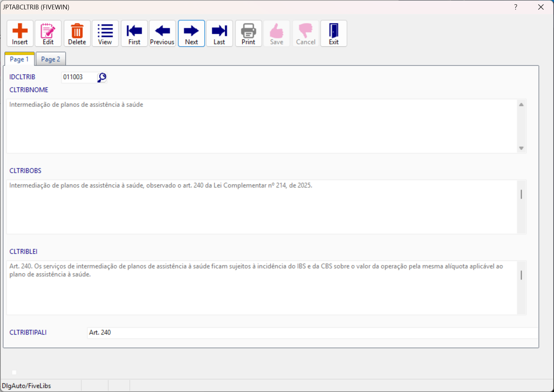Print the current record
554x392 pixels.
pos(248,33)
